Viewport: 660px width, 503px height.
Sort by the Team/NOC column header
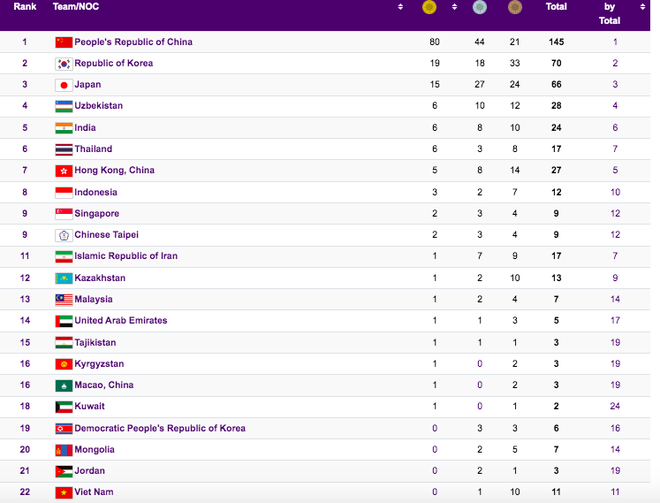[76, 7]
